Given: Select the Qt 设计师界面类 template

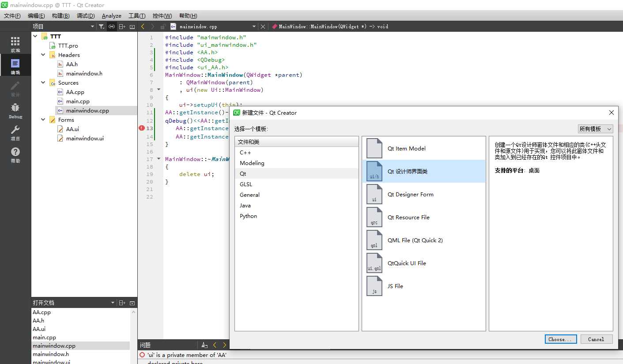Looking at the screenshot, I should point(423,171).
